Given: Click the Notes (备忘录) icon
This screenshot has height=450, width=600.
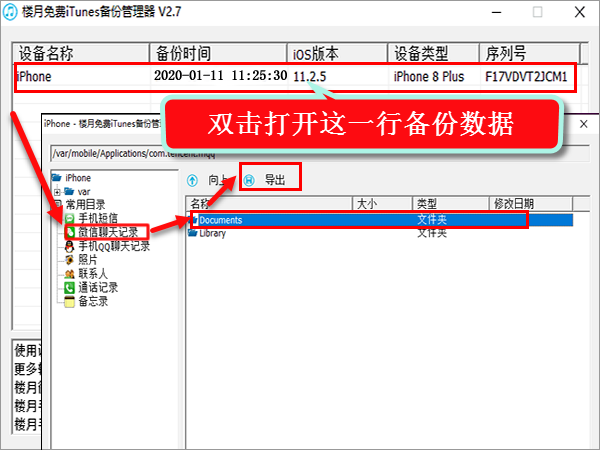Looking at the screenshot, I should pos(69,302).
